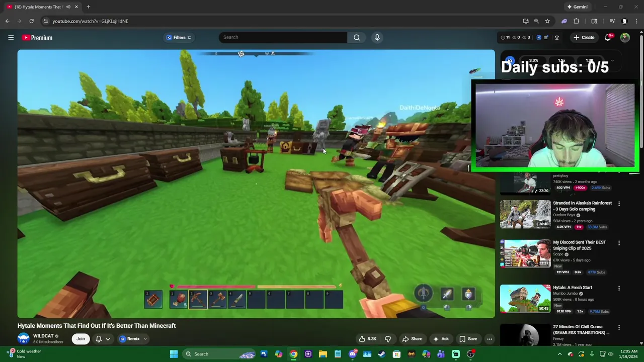The height and width of the screenshot is (362, 644).
Task: Mute the Hytale Moments tab audio
Action: [68, 7]
